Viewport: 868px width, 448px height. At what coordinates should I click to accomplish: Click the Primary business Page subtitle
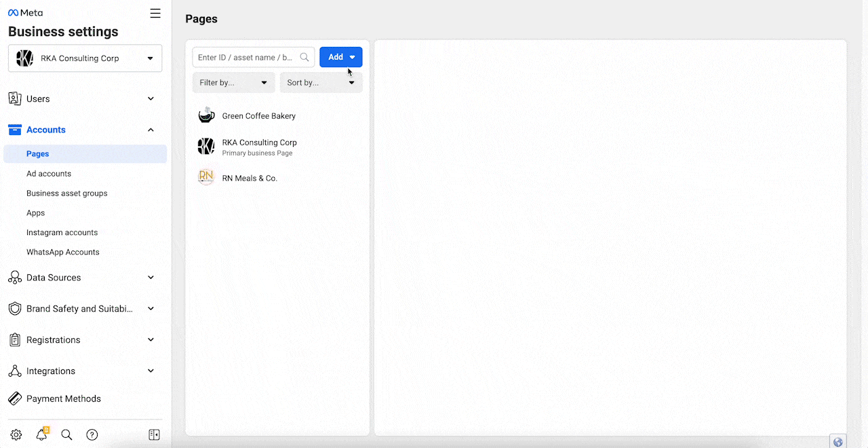coord(258,153)
